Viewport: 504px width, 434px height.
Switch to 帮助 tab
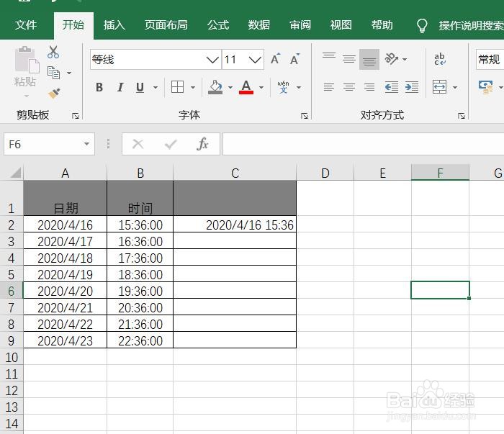tap(382, 25)
